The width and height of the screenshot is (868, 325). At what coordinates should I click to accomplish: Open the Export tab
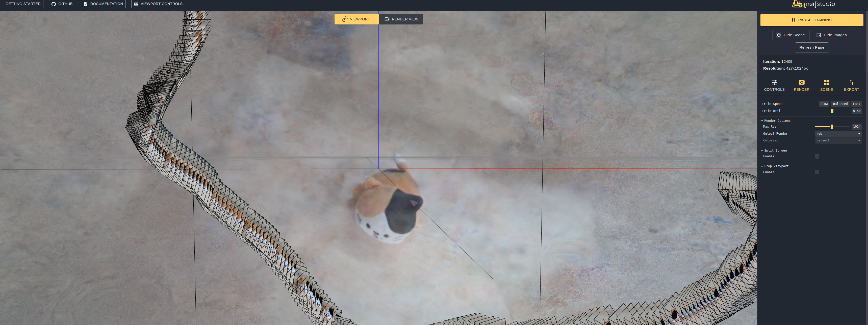851,86
